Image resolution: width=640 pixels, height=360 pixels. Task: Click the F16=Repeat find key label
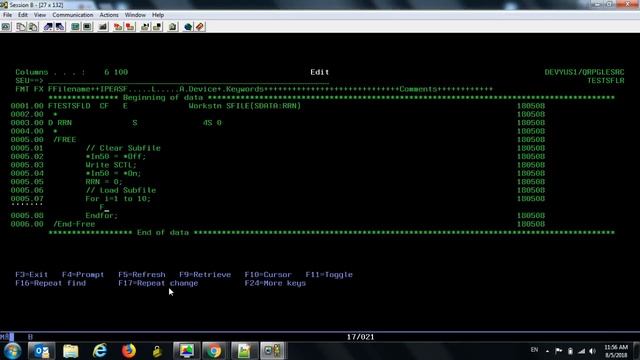(x=51, y=283)
